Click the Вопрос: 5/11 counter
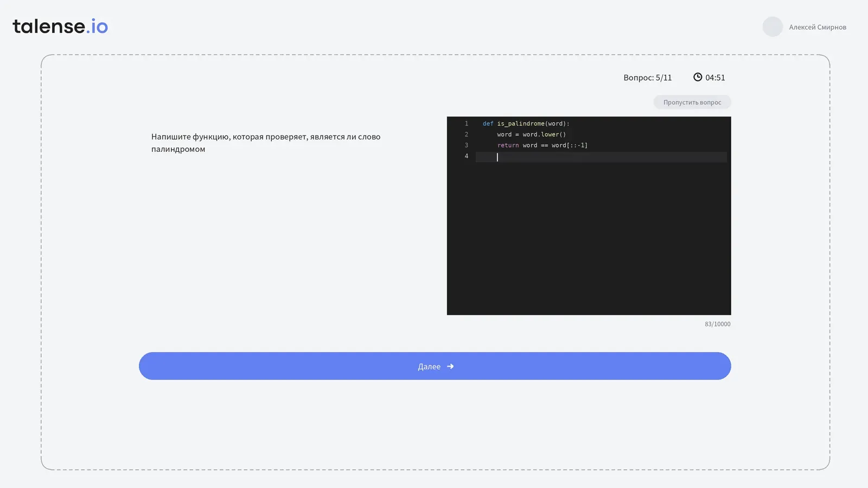The image size is (868, 488). click(648, 78)
